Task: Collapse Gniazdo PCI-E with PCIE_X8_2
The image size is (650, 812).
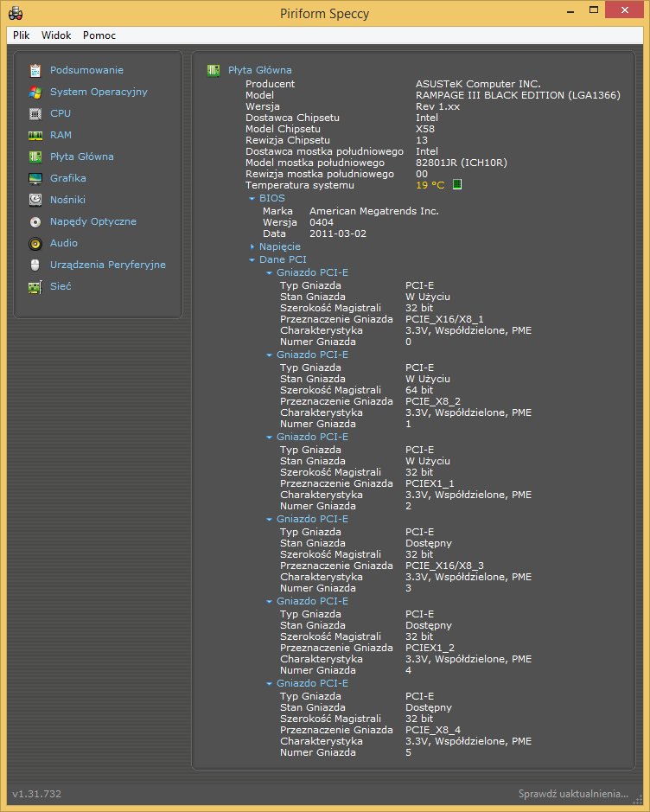Action: click(x=269, y=355)
